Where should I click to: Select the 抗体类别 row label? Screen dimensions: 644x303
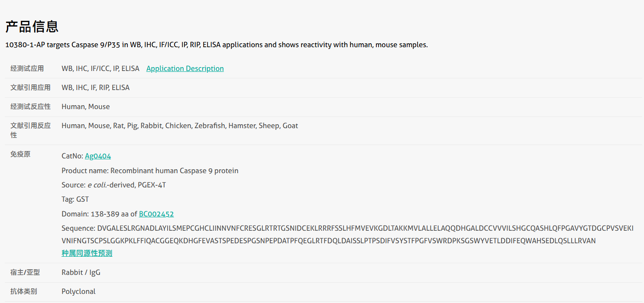(x=24, y=291)
